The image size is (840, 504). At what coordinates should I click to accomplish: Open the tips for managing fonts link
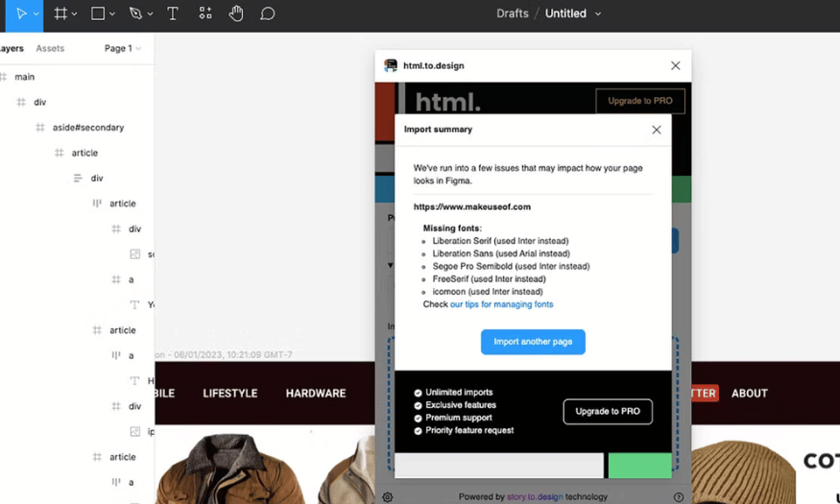[x=501, y=304]
